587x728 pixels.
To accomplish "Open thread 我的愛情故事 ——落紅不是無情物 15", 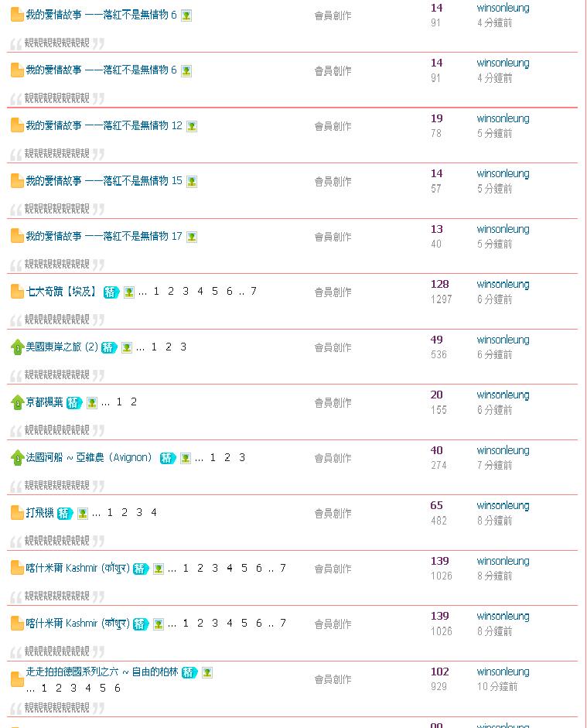I will click(104, 181).
